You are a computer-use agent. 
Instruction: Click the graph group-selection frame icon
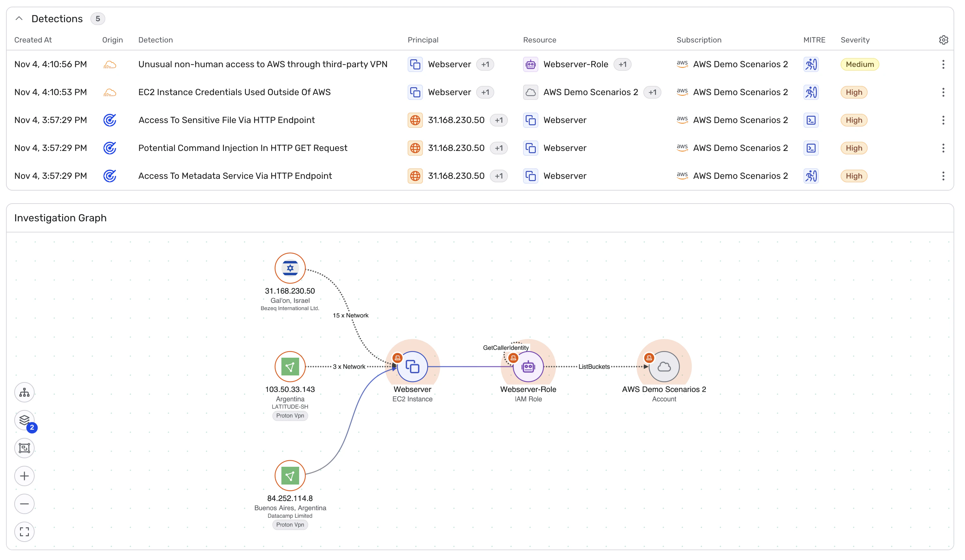[x=24, y=448]
